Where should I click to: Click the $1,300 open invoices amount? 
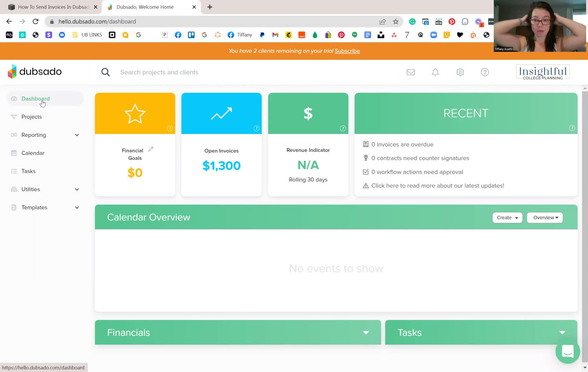(x=221, y=166)
